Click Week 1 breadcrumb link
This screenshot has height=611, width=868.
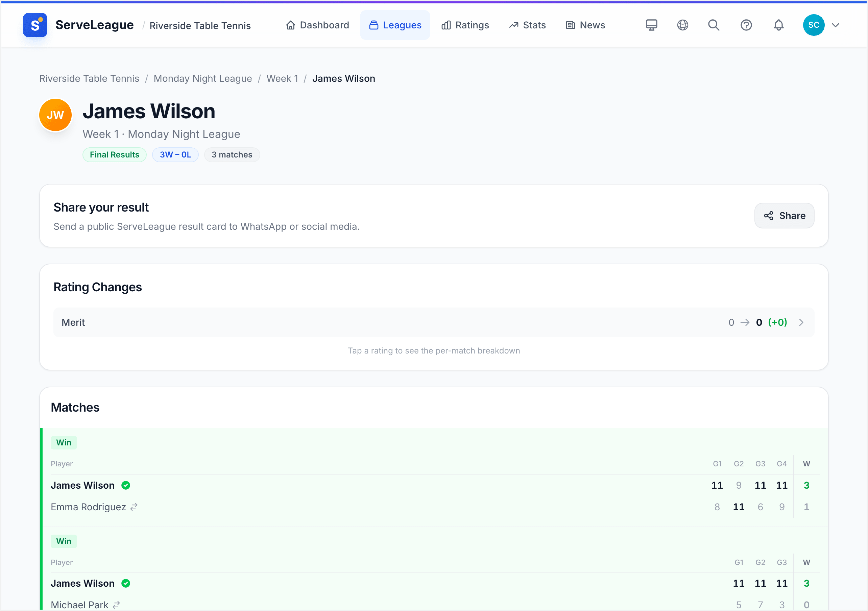282,78
